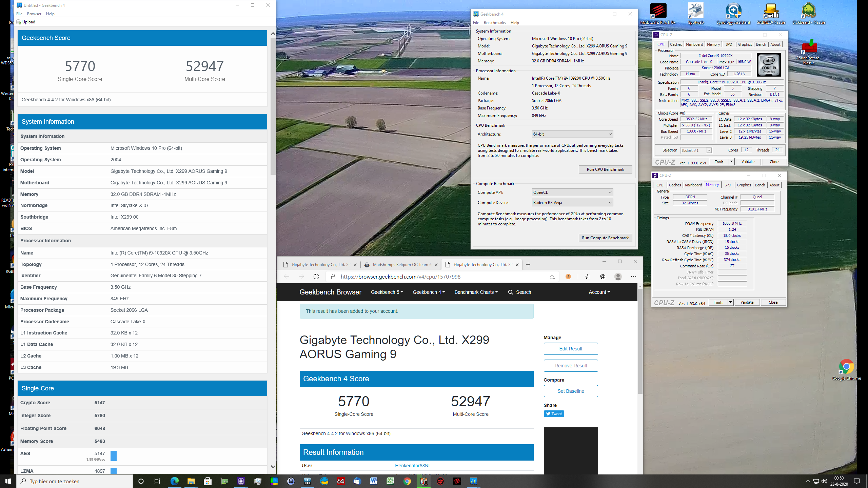
Task: Click the site lock icon in address bar
Action: click(333, 277)
